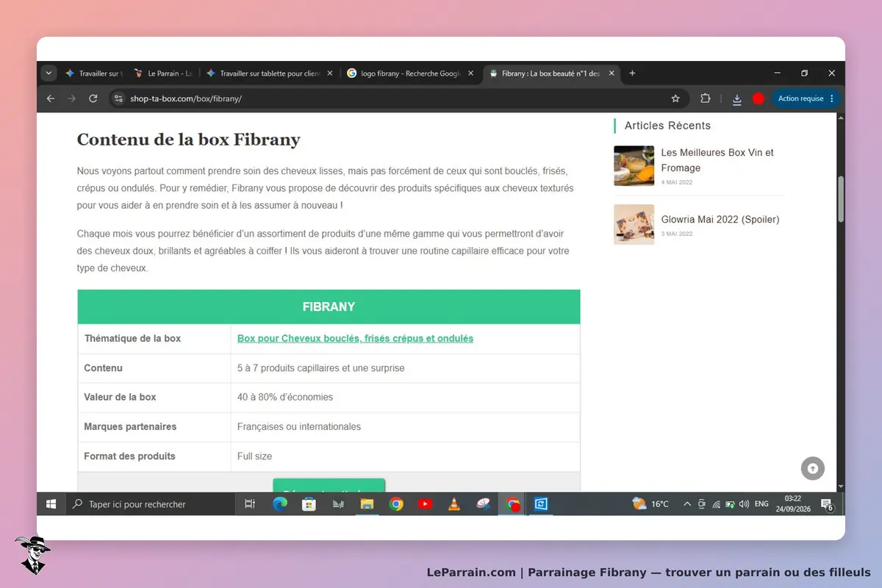Image resolution: width=882 pixels, height=588 pixels.
Task: Click the address bar URL field
Action: point(397,98)
